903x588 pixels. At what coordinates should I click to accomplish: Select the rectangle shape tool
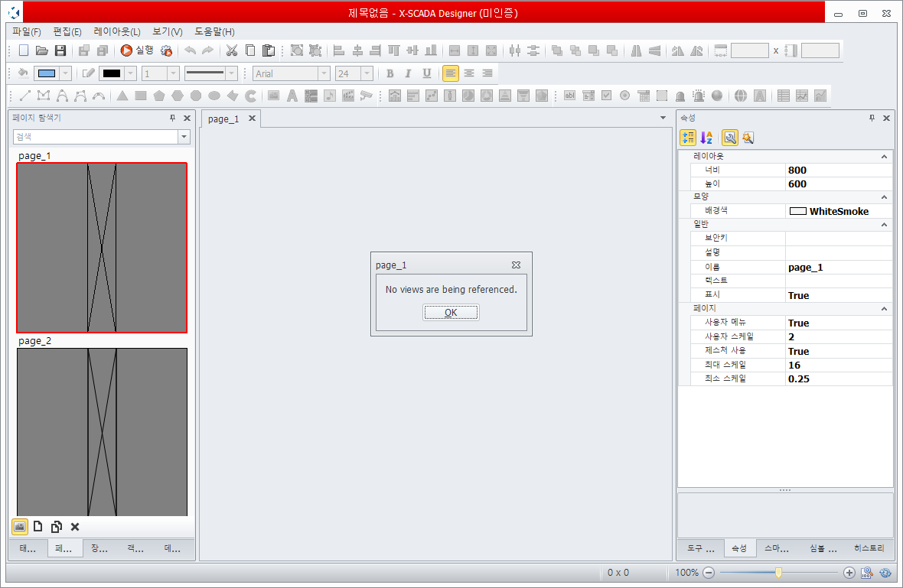pyautogui.click(x=141, y=96)
